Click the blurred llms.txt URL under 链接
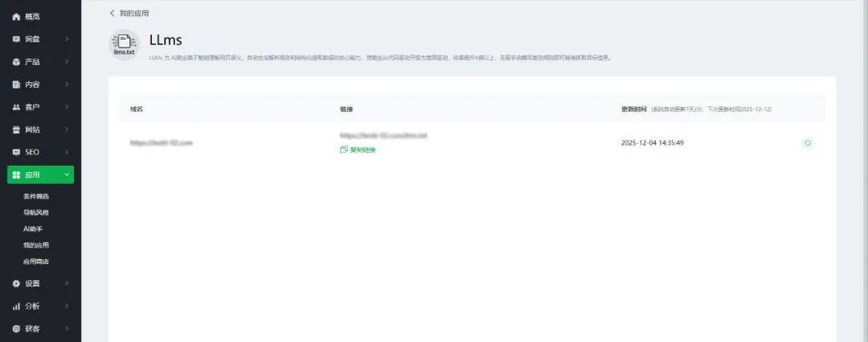This screenshot has height=342, width=868. [x=383, y=135]
